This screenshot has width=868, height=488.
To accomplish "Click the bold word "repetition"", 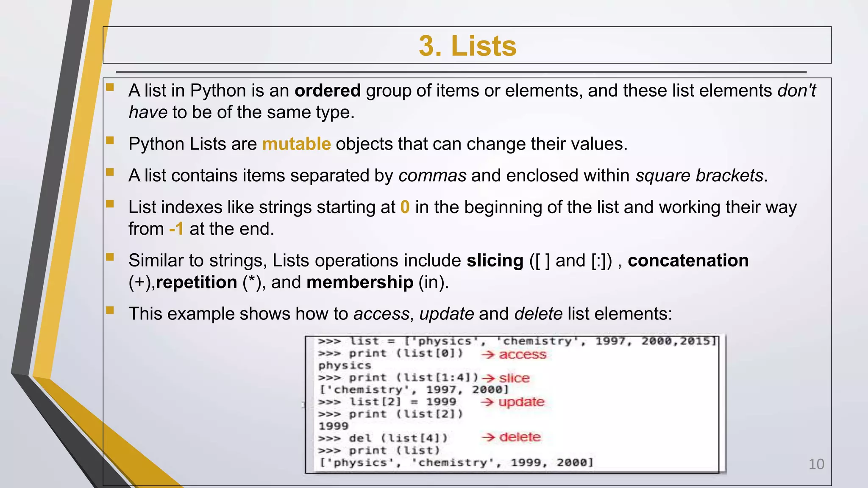I will (197, 283).
